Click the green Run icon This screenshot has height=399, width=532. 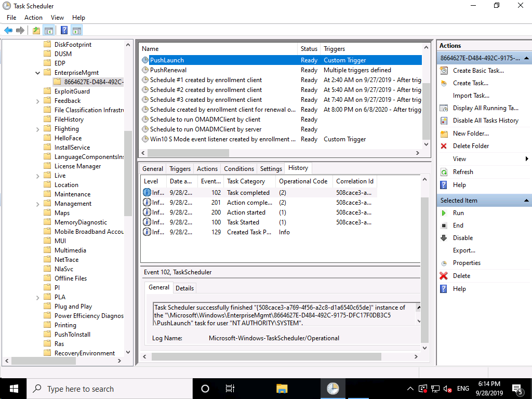pyautogui.click(x=444, y=213)
